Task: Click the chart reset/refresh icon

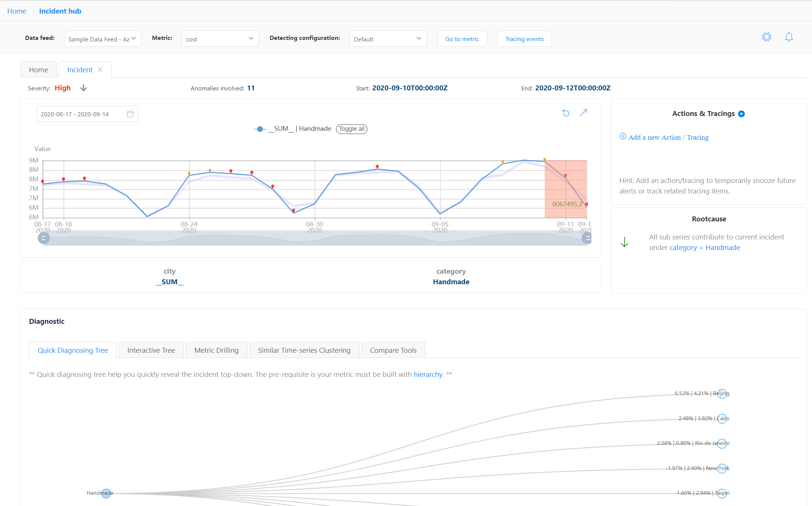Action: [565, 113]
